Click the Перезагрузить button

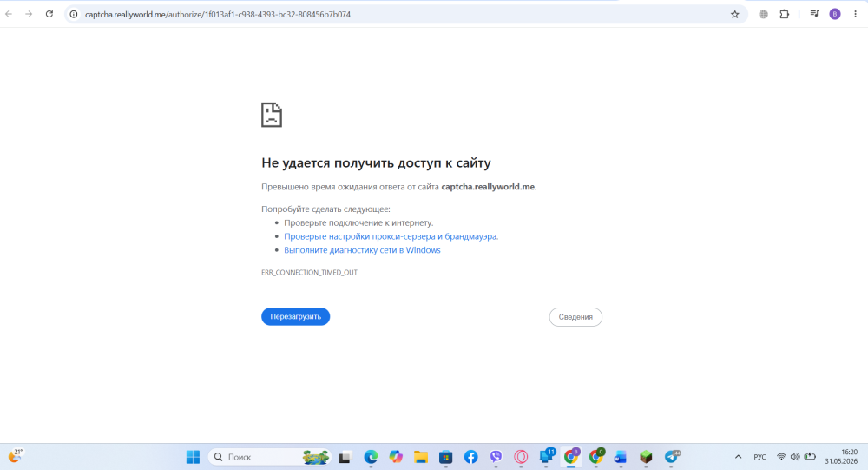[x=296, y=316]
